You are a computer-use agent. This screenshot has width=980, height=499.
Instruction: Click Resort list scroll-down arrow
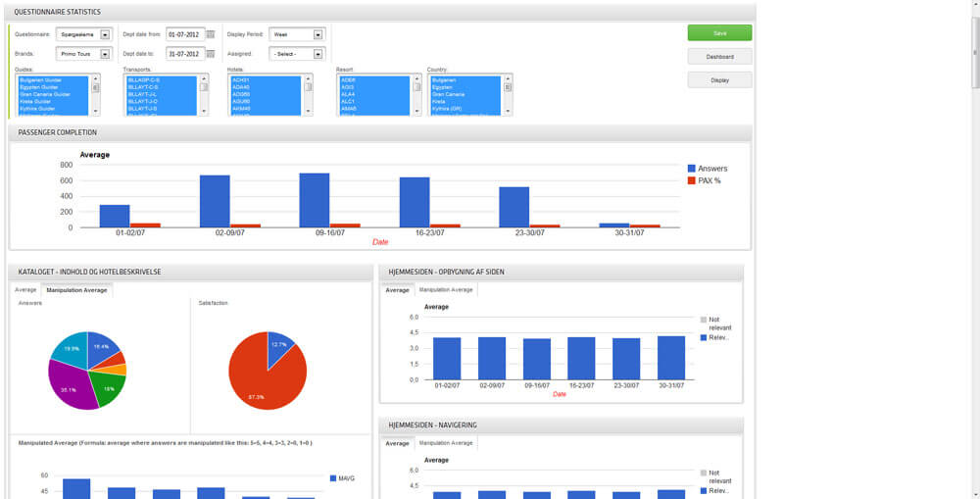point(416,112)
